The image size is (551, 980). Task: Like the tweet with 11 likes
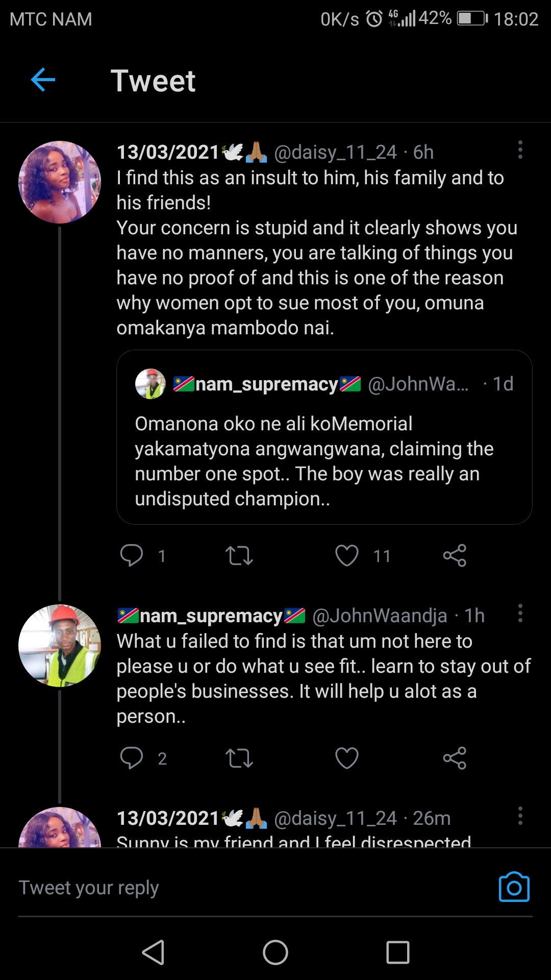(x=347, y=555)
